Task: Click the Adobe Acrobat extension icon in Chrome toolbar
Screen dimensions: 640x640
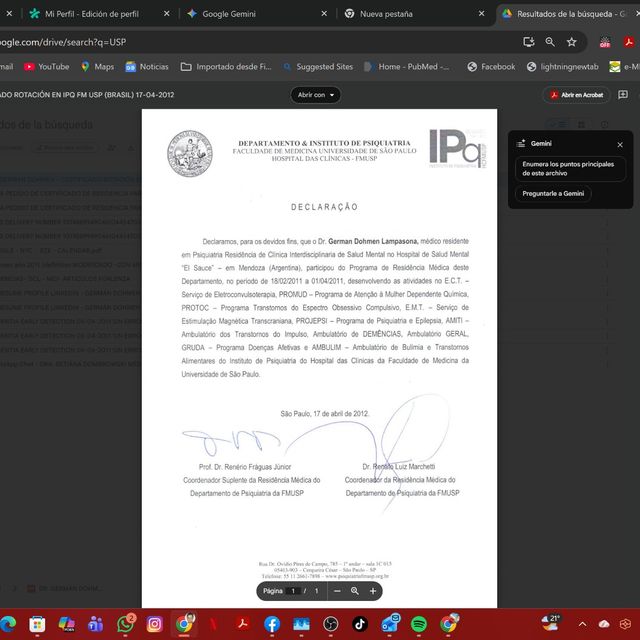Action: [629, 42]
